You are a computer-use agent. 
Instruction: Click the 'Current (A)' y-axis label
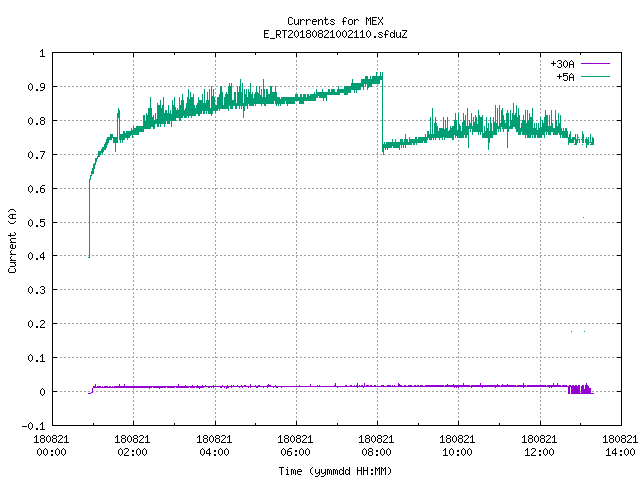[x=12, y=240]
